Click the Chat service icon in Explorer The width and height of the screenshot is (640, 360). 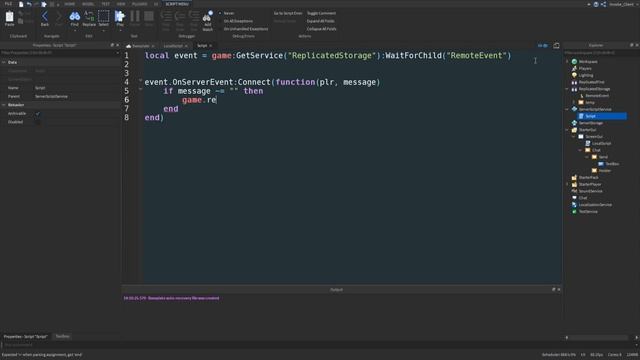click(x=574, y=198)
